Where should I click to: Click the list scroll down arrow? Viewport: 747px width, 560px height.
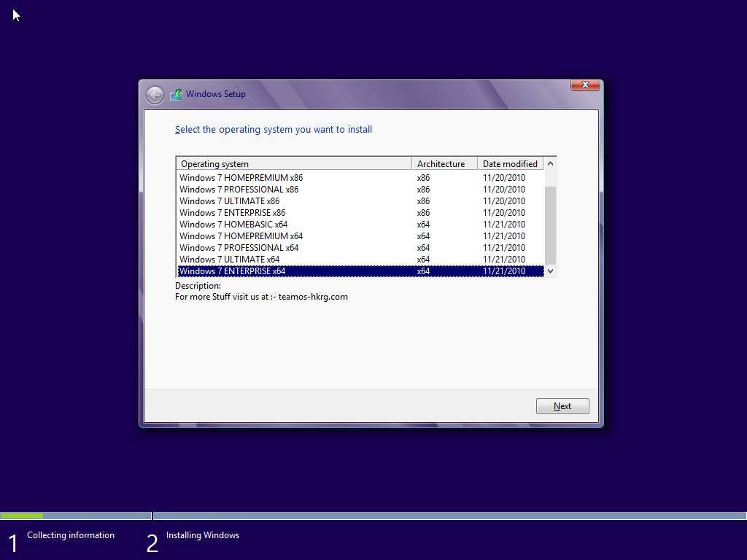tap(550, 271)
